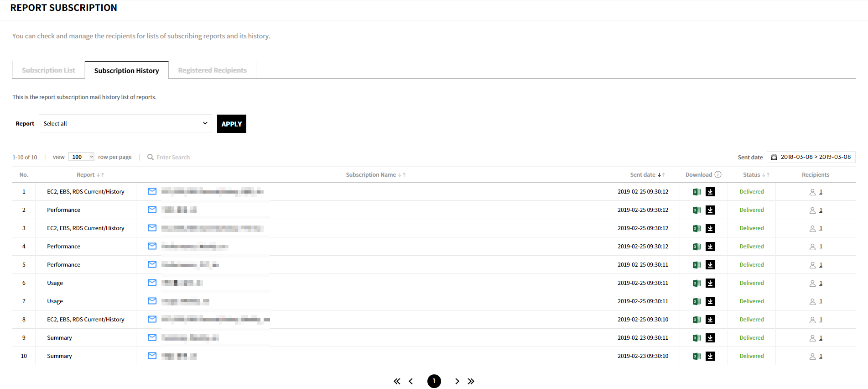Image resolution: width=868 pixels, height=389 pixels.
Task: Open the rows per page dropdown
Action: tap(81, 157)
